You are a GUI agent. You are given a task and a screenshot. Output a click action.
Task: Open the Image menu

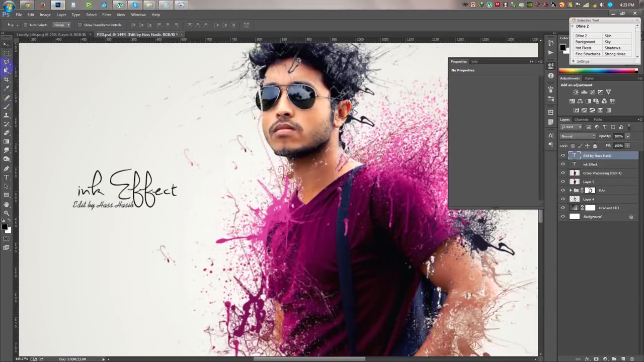coord(45,15)
